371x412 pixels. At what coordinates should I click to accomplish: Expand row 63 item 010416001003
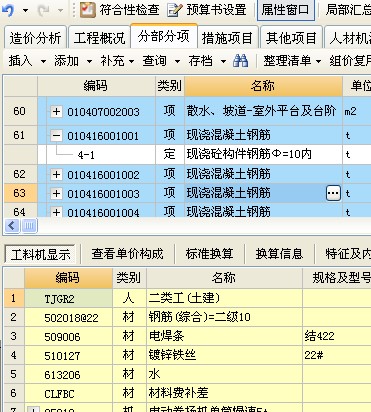click(x=56, y=193)
